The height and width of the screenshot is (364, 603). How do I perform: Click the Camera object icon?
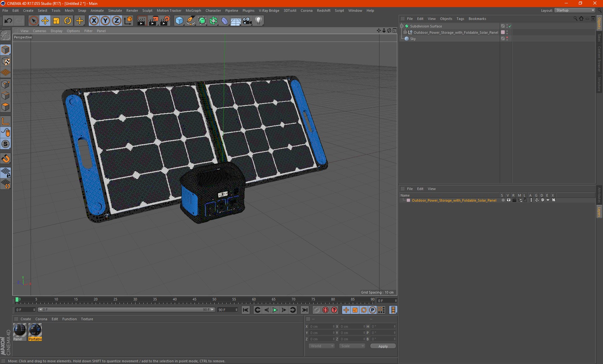247,21
